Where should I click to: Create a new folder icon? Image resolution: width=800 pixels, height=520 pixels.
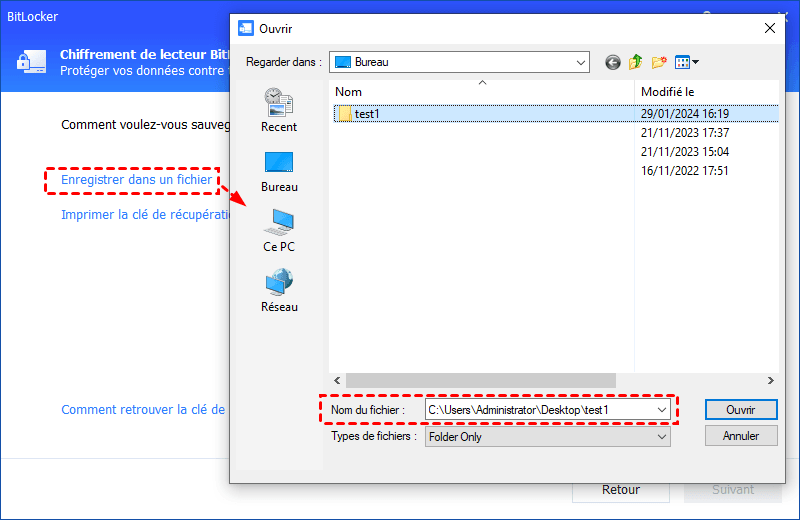(659, 62)
